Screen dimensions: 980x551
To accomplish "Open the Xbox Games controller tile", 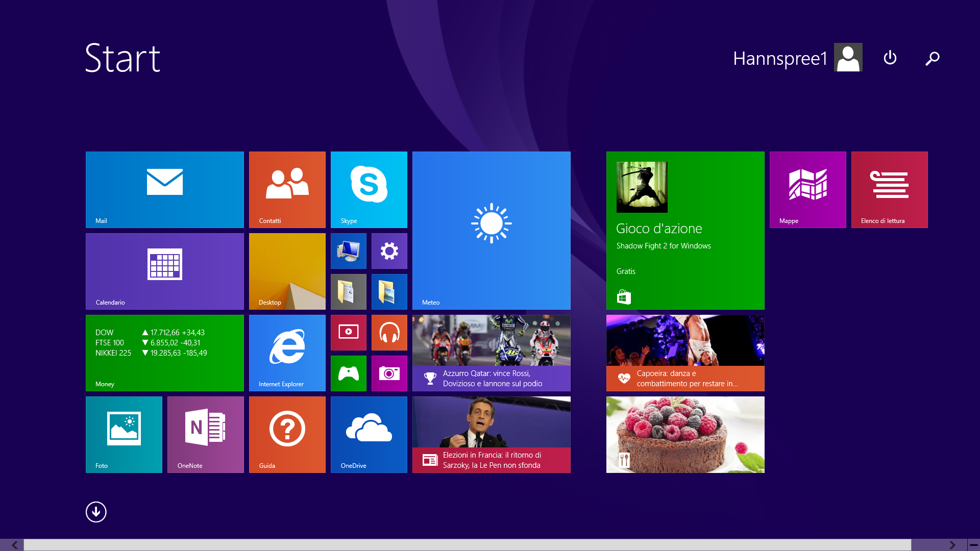I will click(x=348, y=373).
